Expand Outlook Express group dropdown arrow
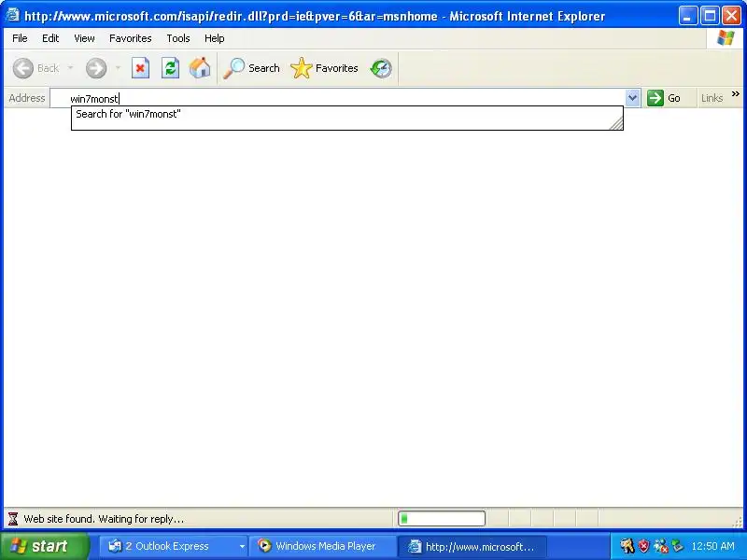 click(242, 546)
